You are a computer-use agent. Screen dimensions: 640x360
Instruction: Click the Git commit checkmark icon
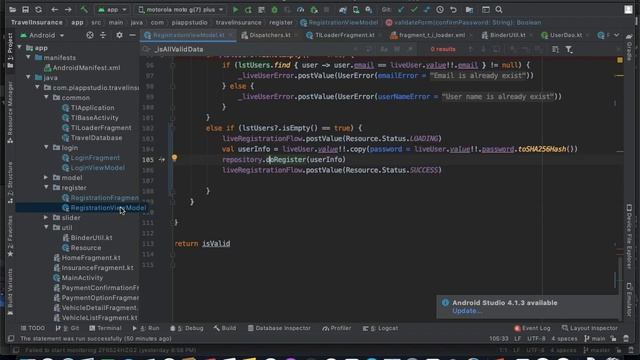(414, 9)
